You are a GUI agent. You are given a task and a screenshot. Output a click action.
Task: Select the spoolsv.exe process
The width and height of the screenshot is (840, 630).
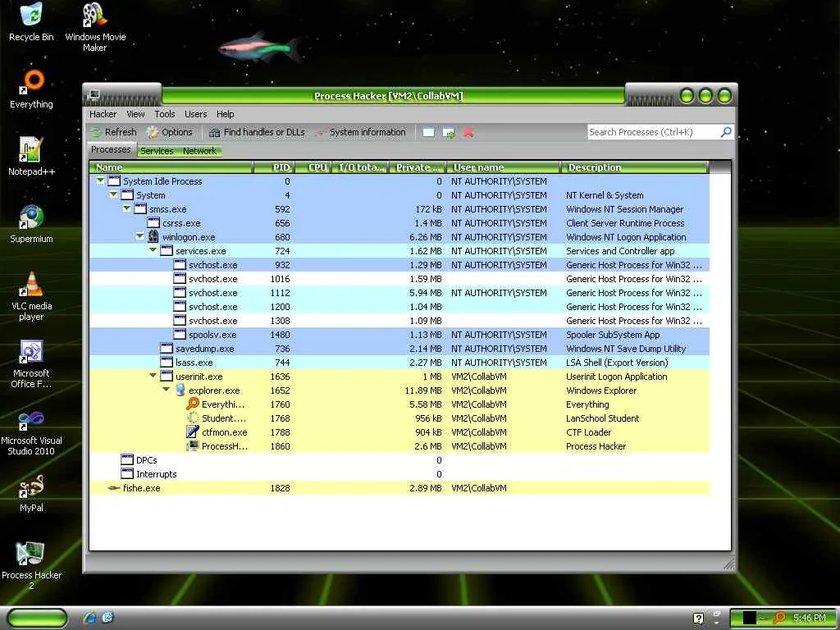[x=399, y=335]
